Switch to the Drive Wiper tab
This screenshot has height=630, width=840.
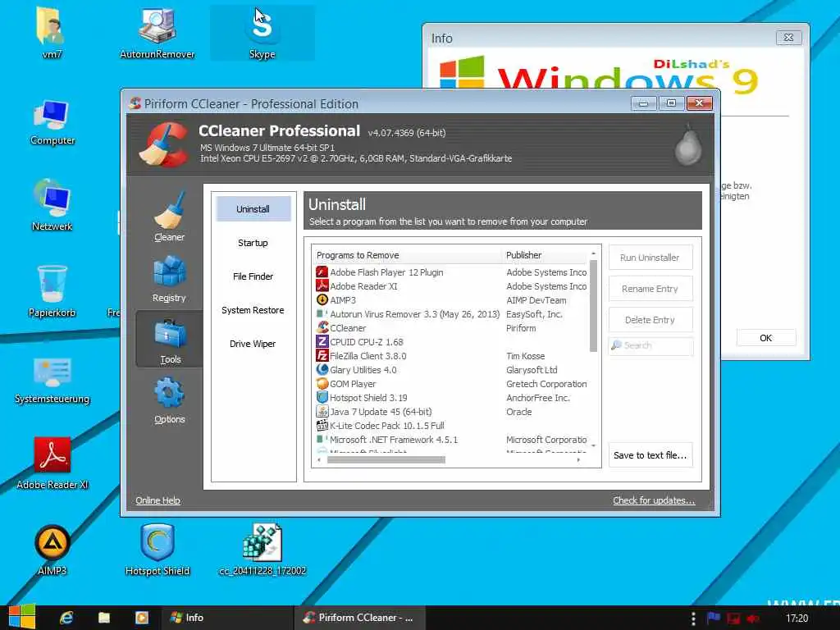click(x=253, y=344)
